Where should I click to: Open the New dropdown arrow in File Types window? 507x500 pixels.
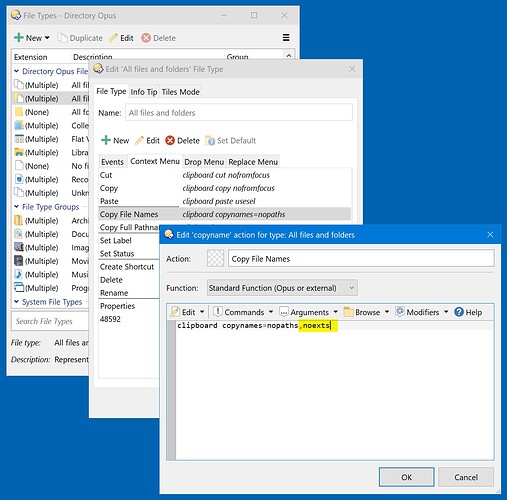pyautogui.click(x=47, y=38)
